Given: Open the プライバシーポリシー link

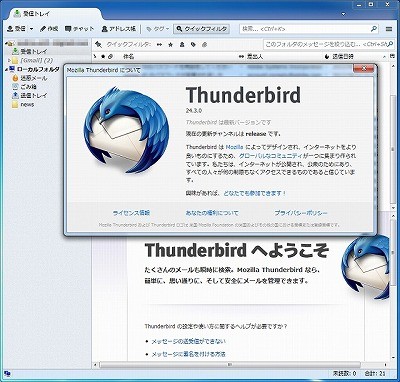Looking at the screenshot, I should click(301, 213).
